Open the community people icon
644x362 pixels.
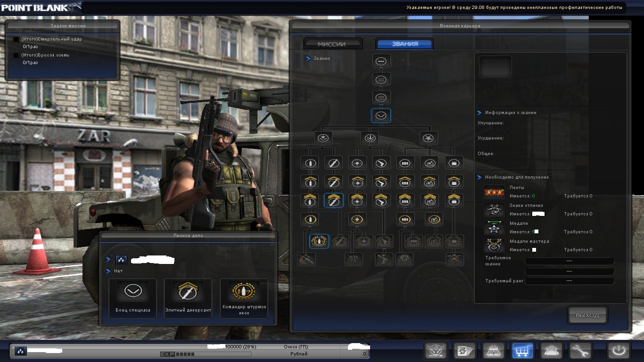pyautogui.click(x=551, y=351)
